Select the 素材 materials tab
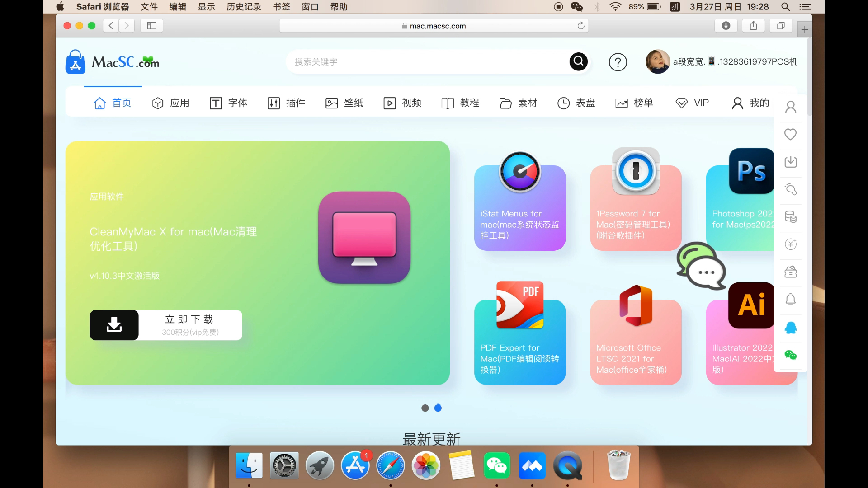The image size is (868, 488). coord(518,103)
